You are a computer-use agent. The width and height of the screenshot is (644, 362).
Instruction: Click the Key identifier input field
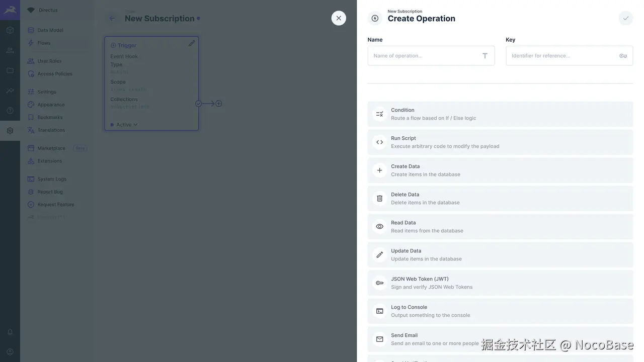pos(563,56)
